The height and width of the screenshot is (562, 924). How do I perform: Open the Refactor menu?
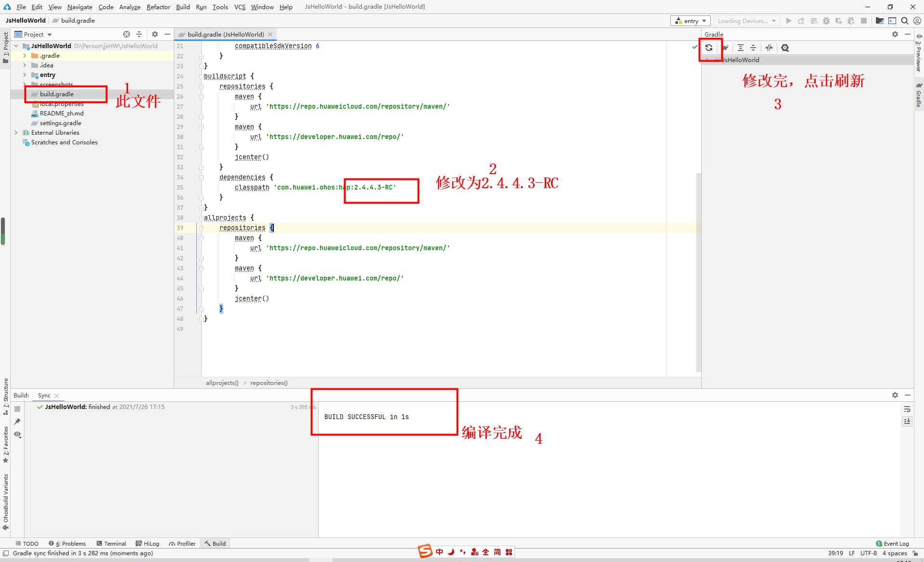[x=158, y=7]
